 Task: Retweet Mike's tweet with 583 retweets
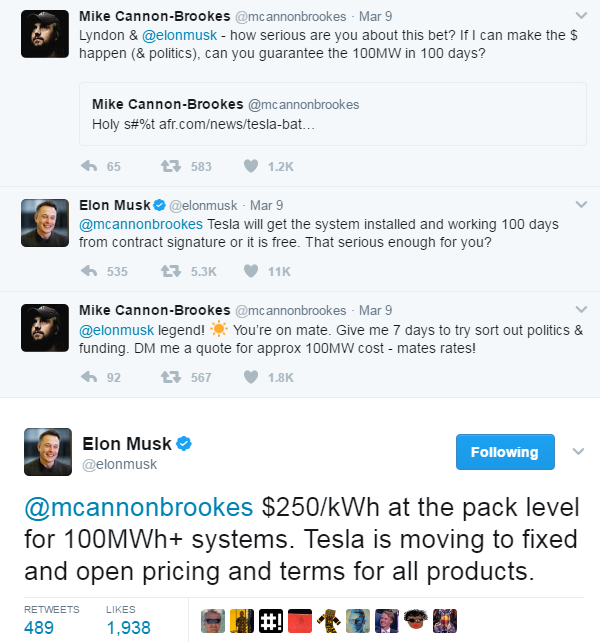pos(170,166)
